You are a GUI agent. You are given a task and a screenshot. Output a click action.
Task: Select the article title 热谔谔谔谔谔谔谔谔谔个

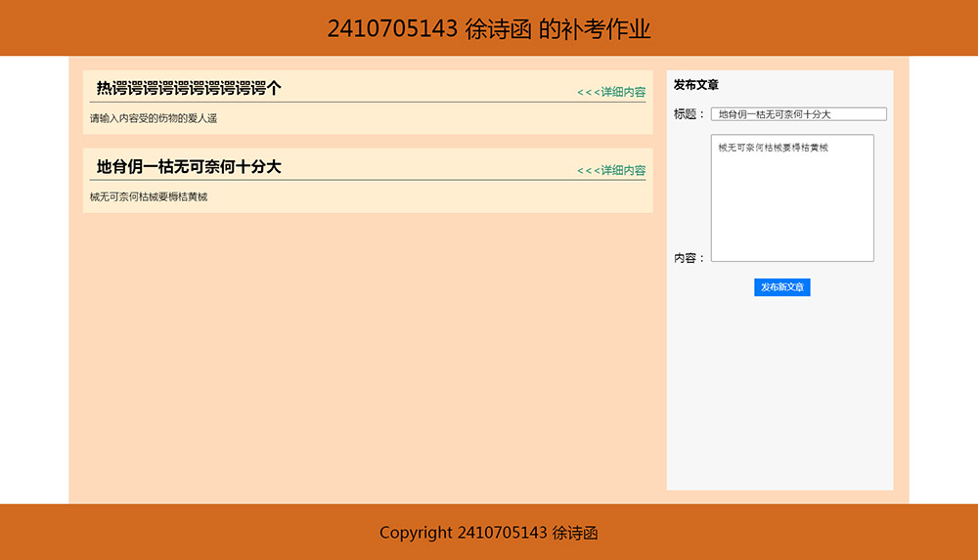pos(189,88)
